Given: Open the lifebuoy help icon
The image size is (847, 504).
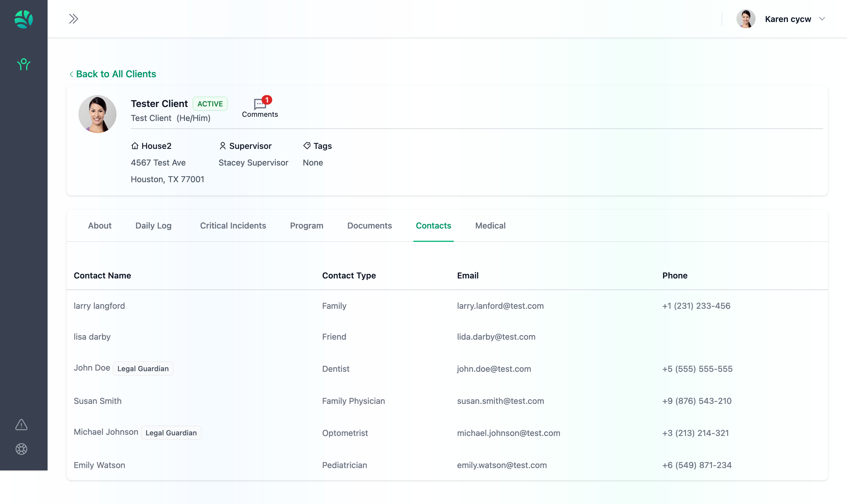Looking at the screenshot, I should [21, 449].
